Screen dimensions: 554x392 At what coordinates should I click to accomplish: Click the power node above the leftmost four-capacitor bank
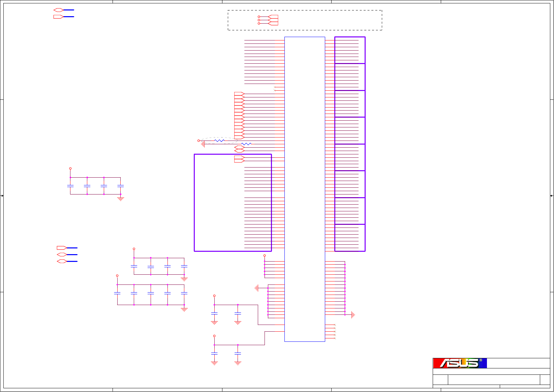(x=70, y=169)
